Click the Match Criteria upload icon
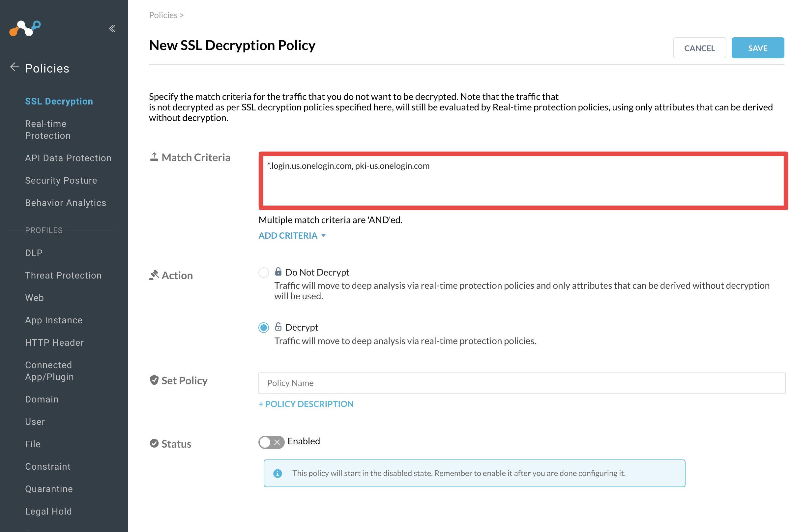The image size is (791, 532). coord(154,157)
